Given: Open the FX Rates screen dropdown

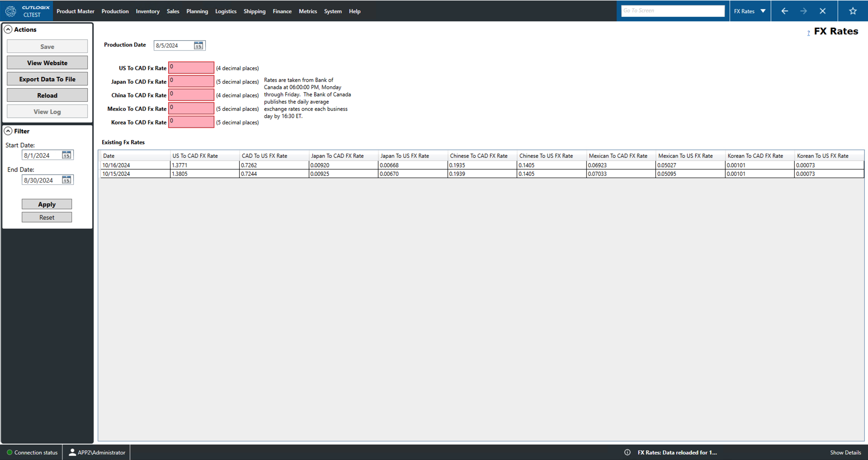Looking at the screenshot, I should 763,11.
